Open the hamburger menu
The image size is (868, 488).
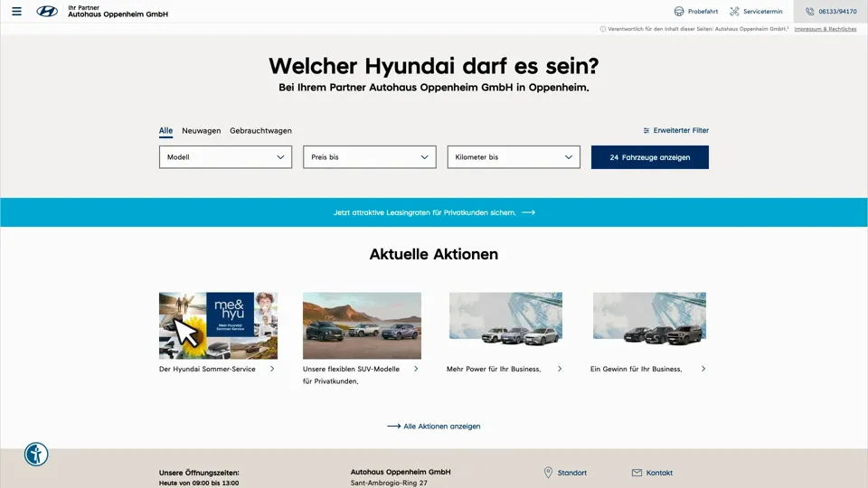pyautogui.click(x=16, y=11)
